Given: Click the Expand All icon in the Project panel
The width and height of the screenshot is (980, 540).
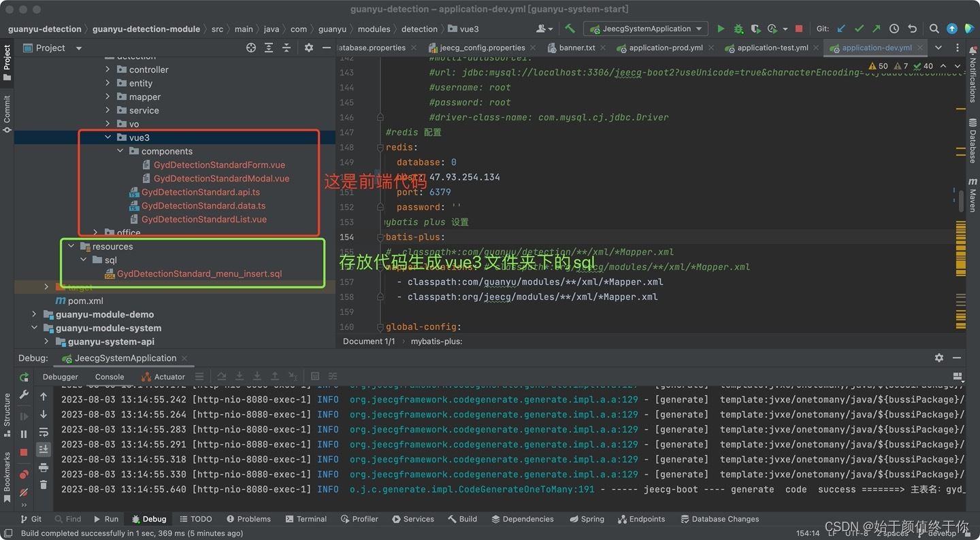Looking at the screenshot, I should click(x=269, y=48).
